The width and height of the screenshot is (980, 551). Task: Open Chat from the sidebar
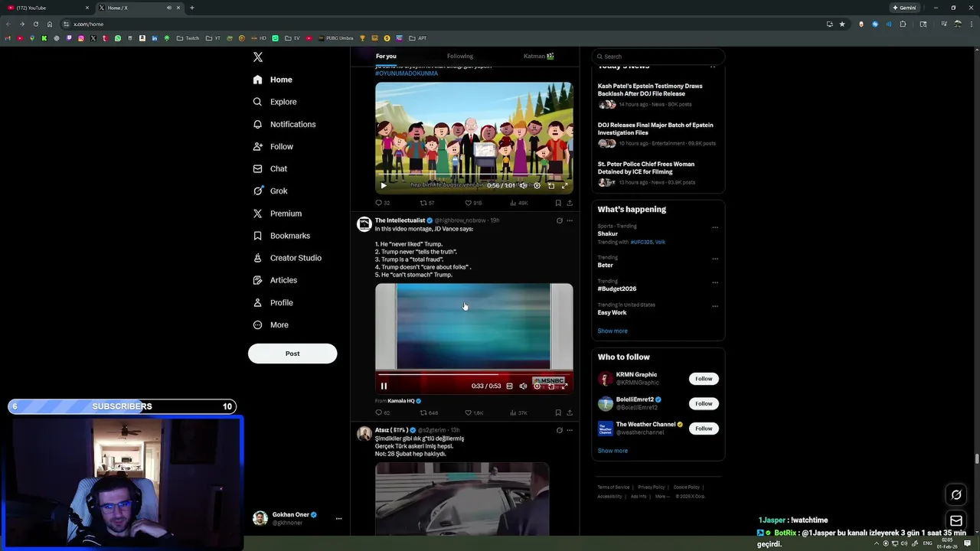(270, 168)
